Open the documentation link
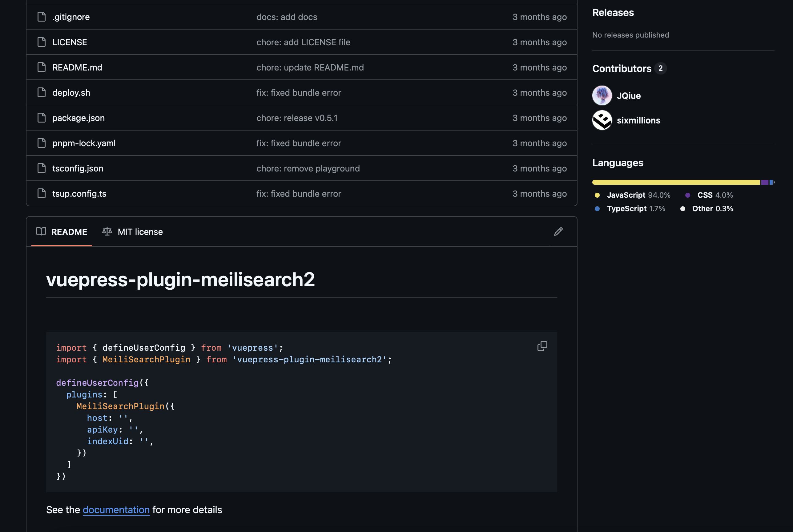This screenshot has width=793, height=532. (116, 510)
